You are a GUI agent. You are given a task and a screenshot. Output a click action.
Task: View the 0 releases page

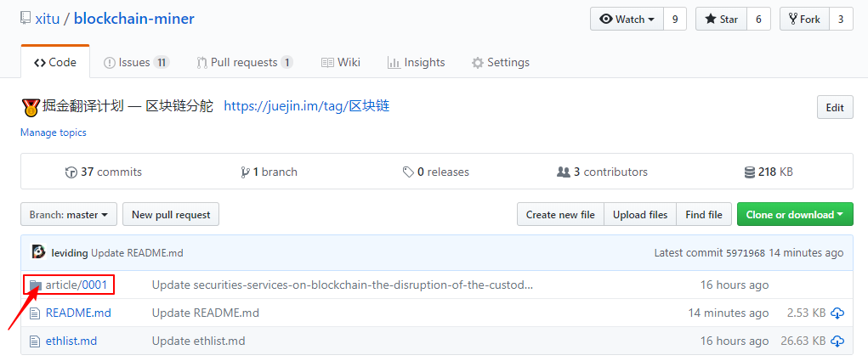point(436,172)
